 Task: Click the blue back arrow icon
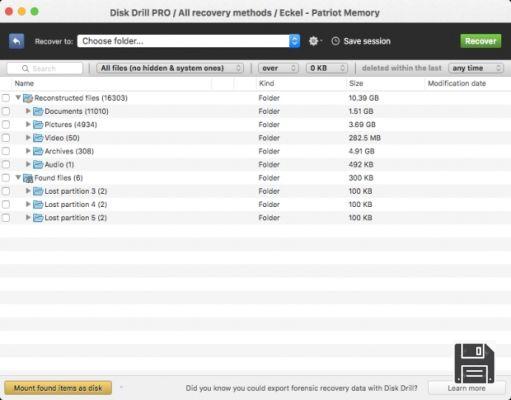[16, 41]
